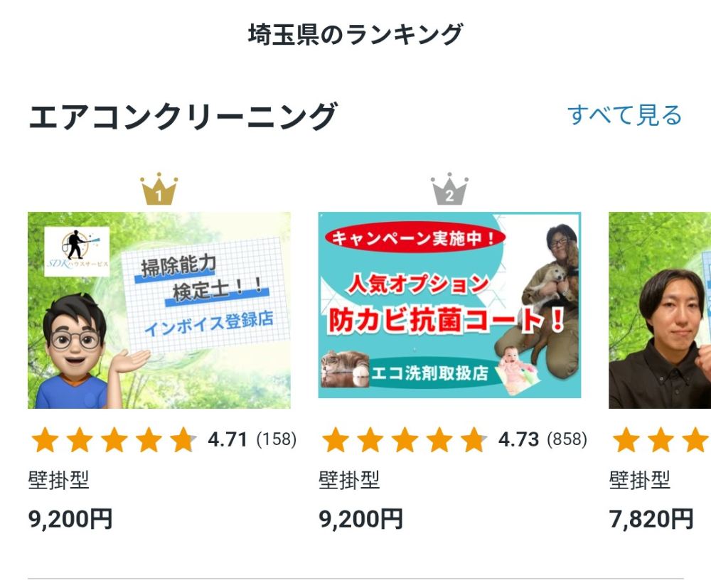Image resolution: width=711 pixels, height=588 pixels.
Task: Click the 埼玉県のランキング title
Action: [x=355, y=33]
